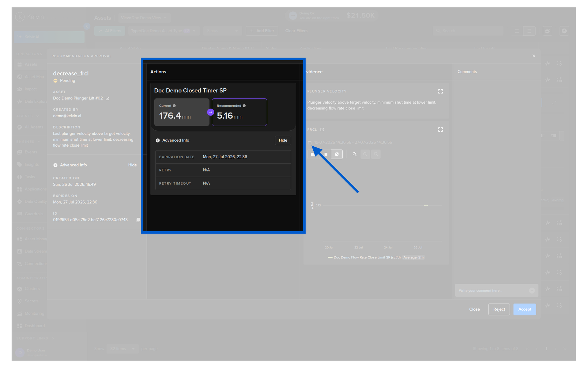Copy the recommendation ID with the copy icon
Image resolution: width=588 pixels, height=368 pixels.
[138, 220]
